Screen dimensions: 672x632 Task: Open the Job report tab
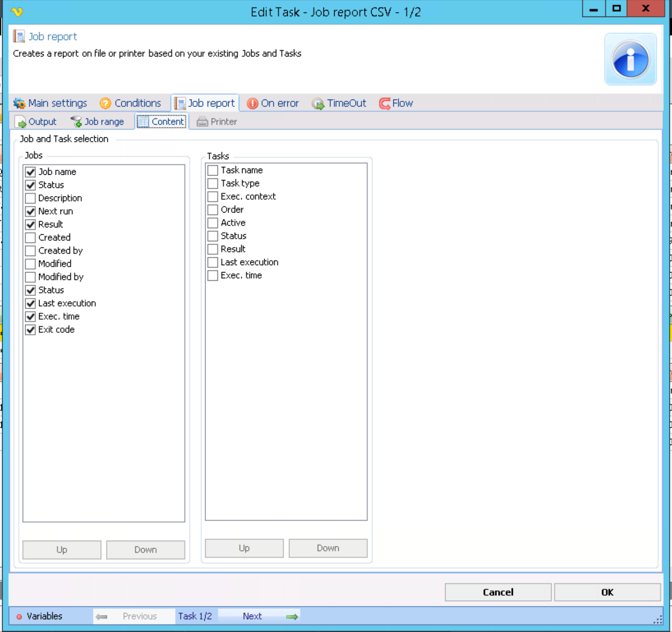click(x=205, y=103)
